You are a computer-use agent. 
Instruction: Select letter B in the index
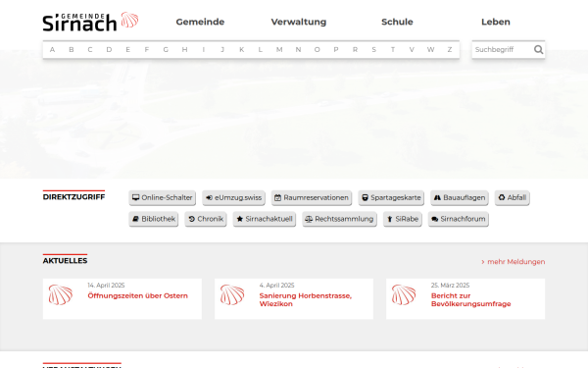[x=72, y=50]
